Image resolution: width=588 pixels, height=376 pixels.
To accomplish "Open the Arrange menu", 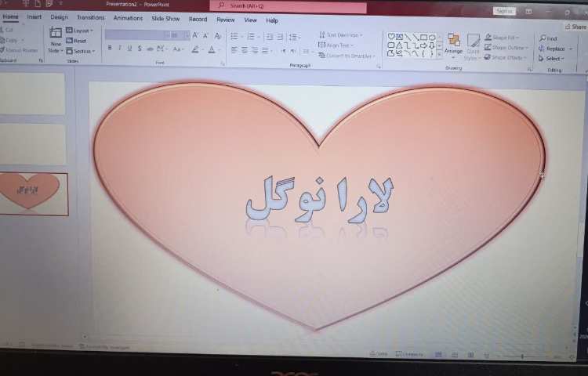I will click(x=453, y=44).
